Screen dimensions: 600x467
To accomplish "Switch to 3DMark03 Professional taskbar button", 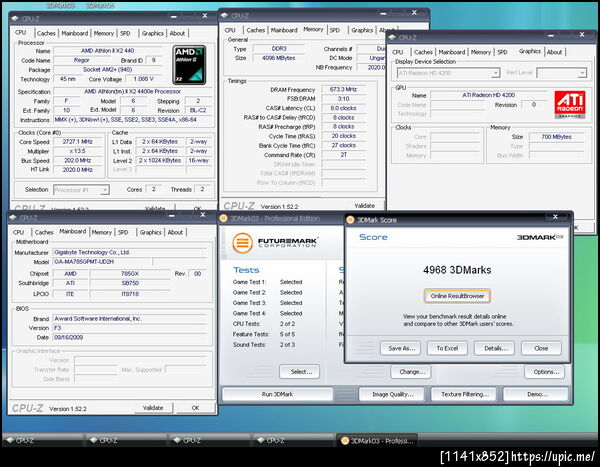I will tap(377, 441).
